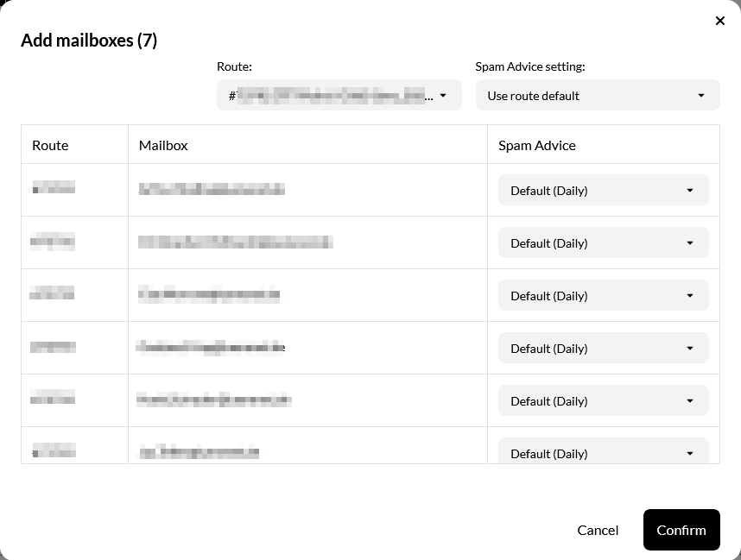The width and height of the screenshot is (741, 560).
Task: Open the first mailbox's Spam Advice dropdown
Action: pyautogui.click(x=603, y=190)
